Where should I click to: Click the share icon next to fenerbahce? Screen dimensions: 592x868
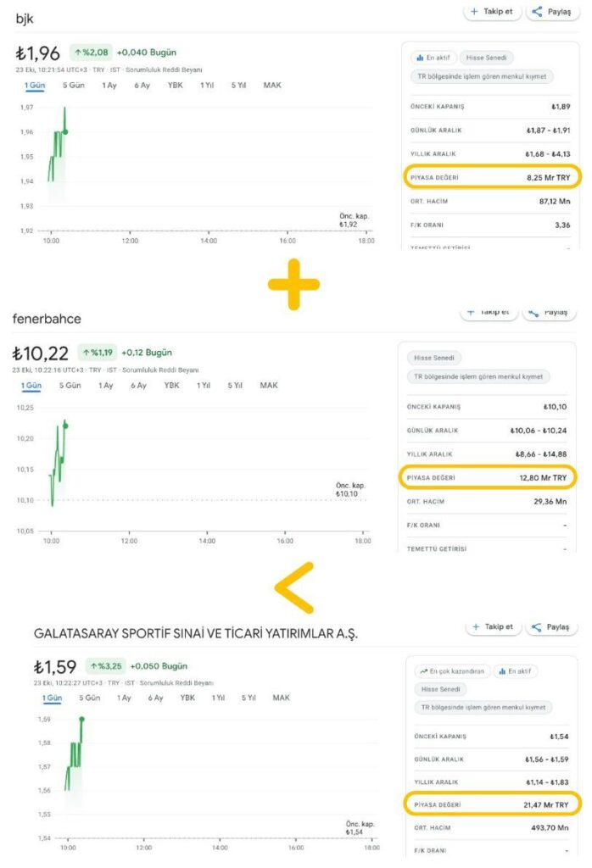point(534,314)
